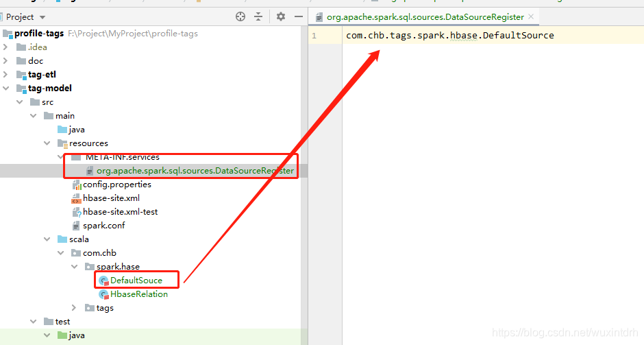
Task: Click the project tree vertical scrollbar
Action: [304, 185]
